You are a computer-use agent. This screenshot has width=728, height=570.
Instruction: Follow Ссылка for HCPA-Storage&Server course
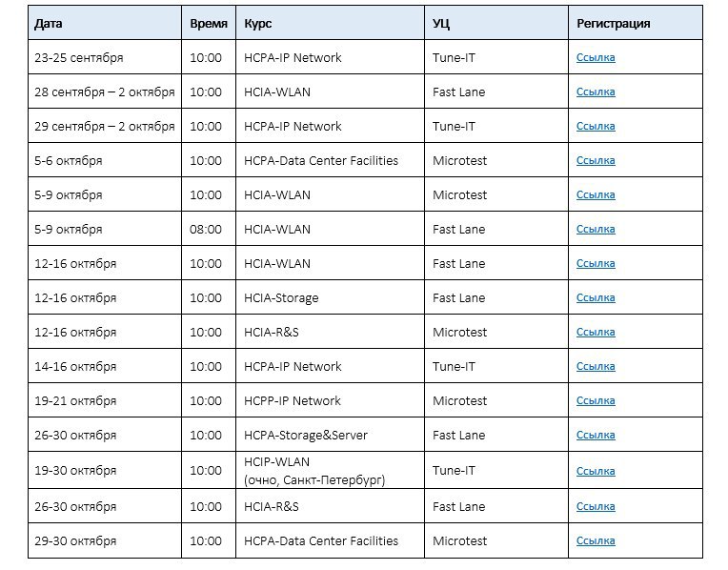(x=596, y=435)
